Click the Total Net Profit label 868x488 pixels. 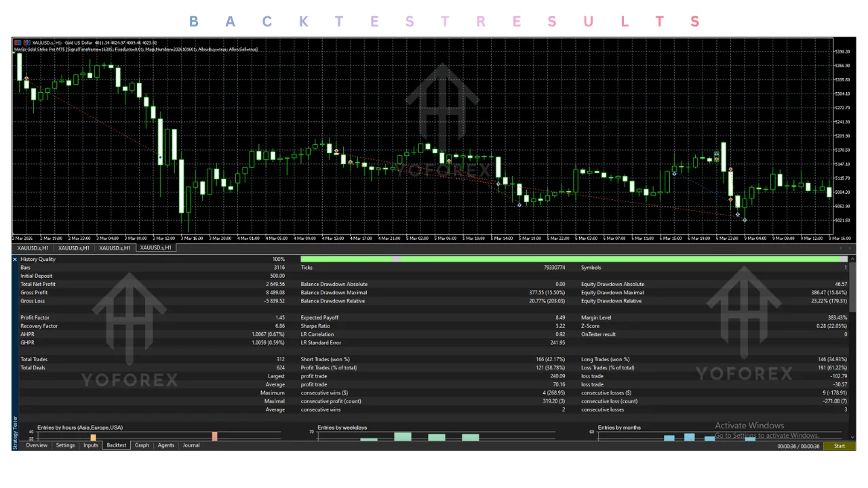coord(38,284)
